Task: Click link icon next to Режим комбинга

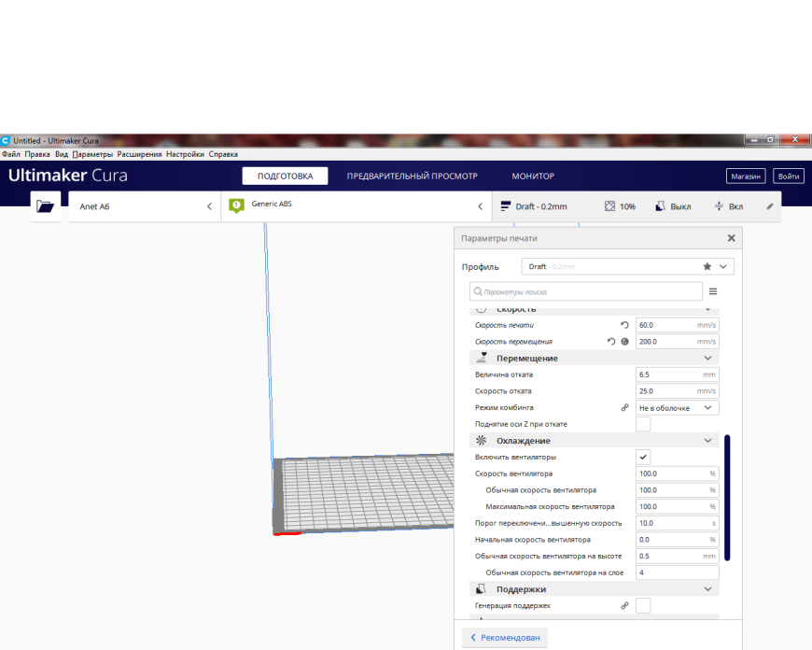Action: (624, 408)
